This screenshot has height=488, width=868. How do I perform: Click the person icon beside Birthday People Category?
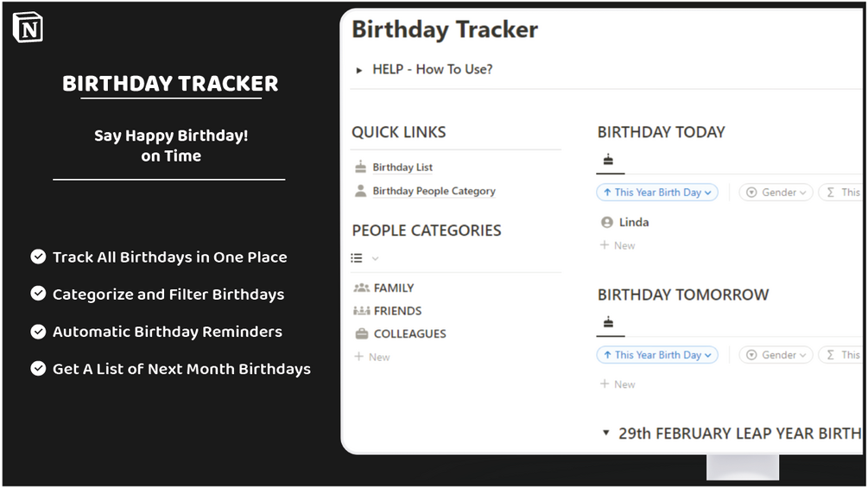click(361, 191)
